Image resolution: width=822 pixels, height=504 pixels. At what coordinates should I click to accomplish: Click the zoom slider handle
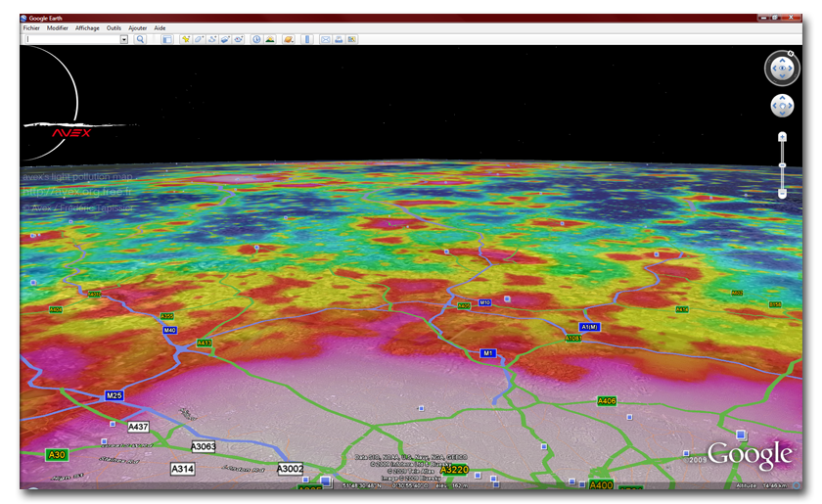tap(782, 165)
